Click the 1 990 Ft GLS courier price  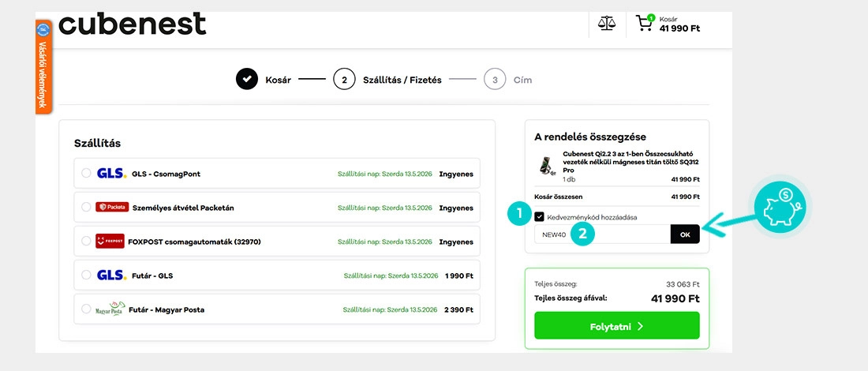click(459, 275)
